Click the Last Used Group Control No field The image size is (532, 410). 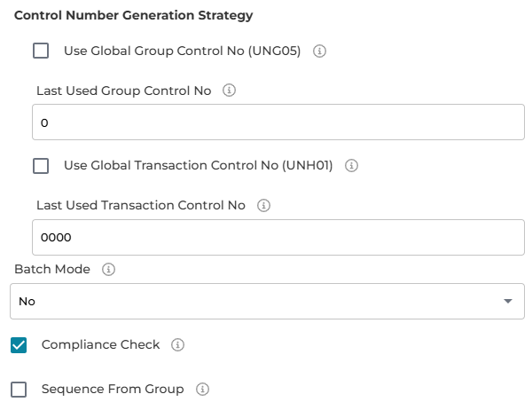click(278, 122)
